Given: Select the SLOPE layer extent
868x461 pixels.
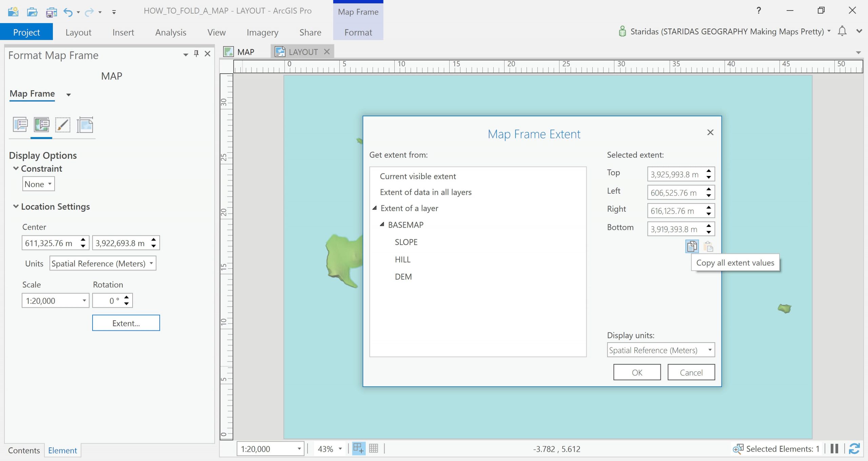Looking at the screenshot, I should pyautogui.click(x=406, y=242).
